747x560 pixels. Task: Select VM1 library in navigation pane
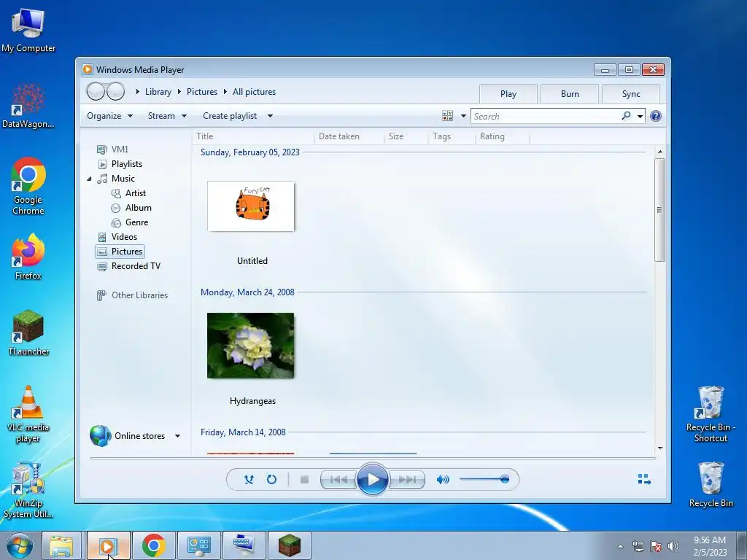[x=113, y=149]
